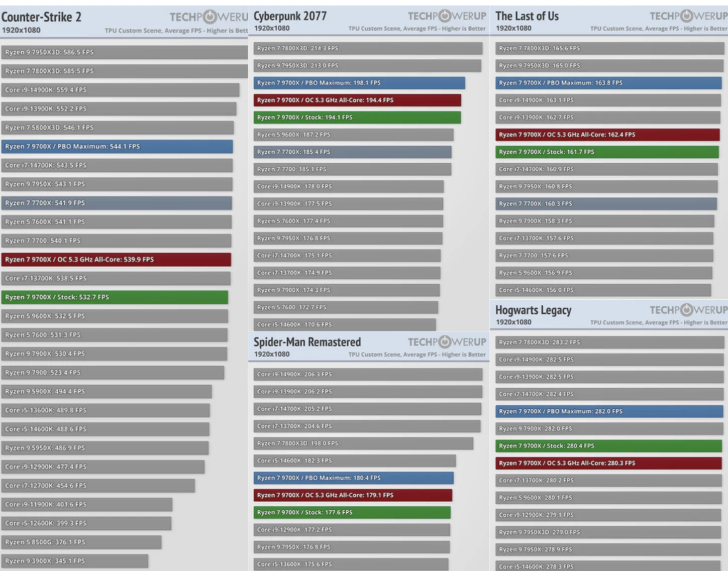Click blue "Ryzen 7 9700X / PBO Maximum: 282.0 FPS" bar
Image resolution: width=728 pixels, height=571 pixels.
coord(609,411)
